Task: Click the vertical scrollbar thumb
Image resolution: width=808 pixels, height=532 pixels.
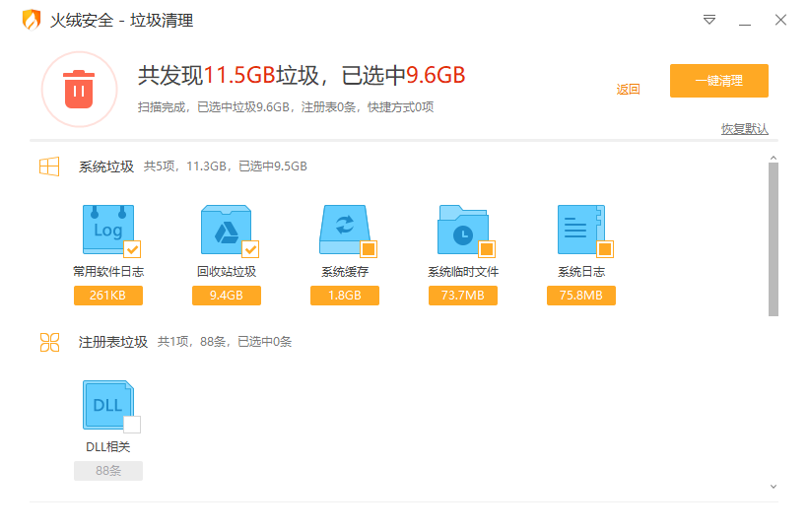Action: click(773, 239)
